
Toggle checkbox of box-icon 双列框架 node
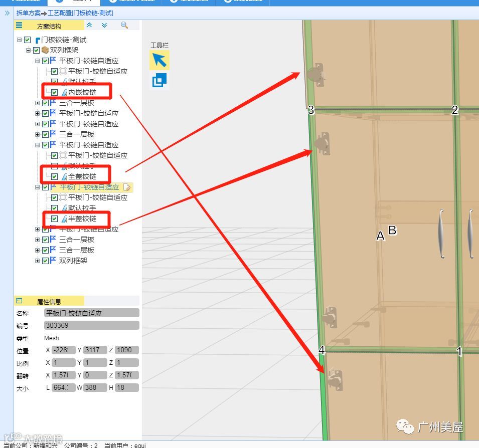(x=36, y=50)
